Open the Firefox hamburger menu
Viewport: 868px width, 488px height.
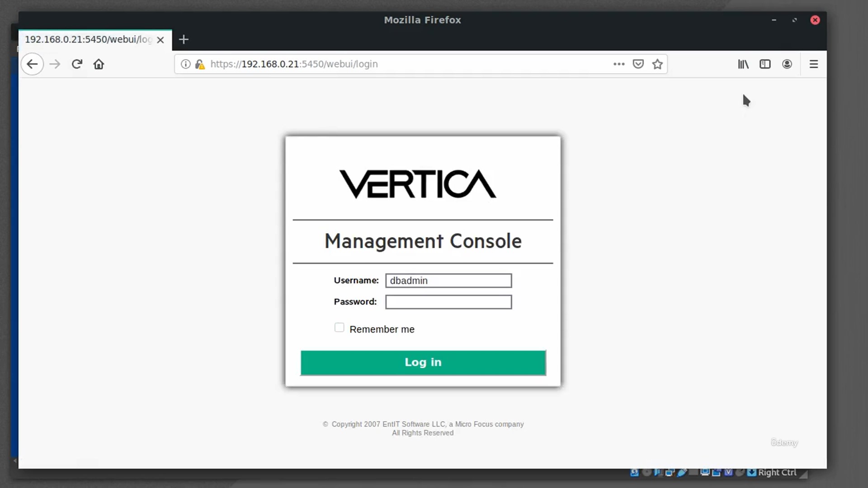814,64
